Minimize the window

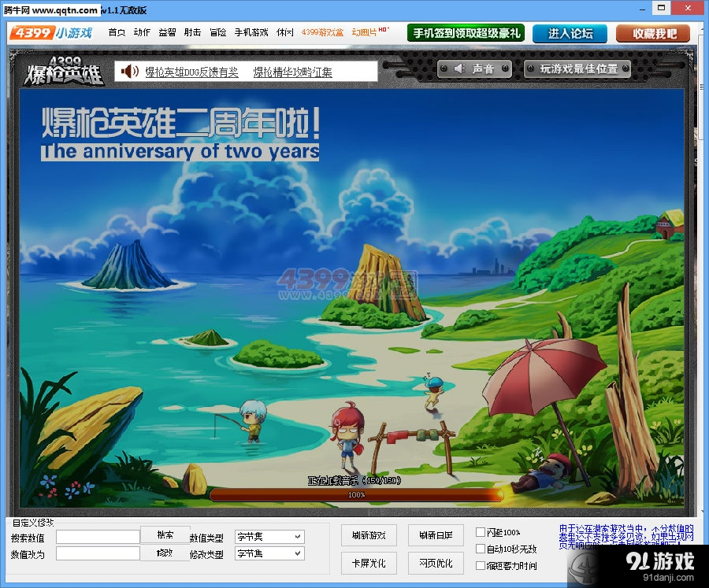coord(642,9)
